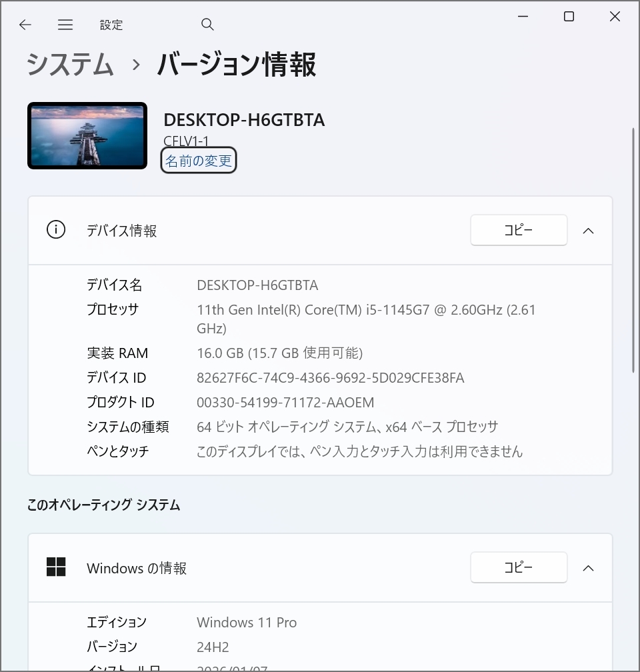The width and height of the screenshot is (640, 672).
Task: Click the info icon beside デバイス情報
Action: tap(56, 229)
